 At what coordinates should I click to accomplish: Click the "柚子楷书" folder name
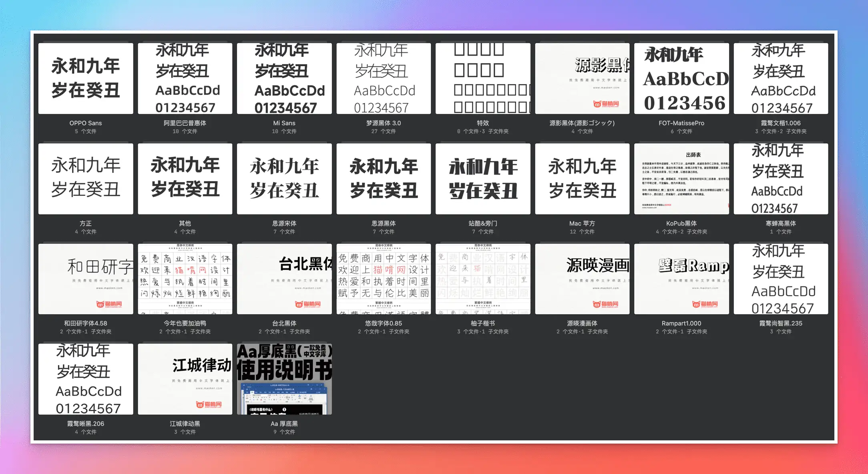coord(483,323)
